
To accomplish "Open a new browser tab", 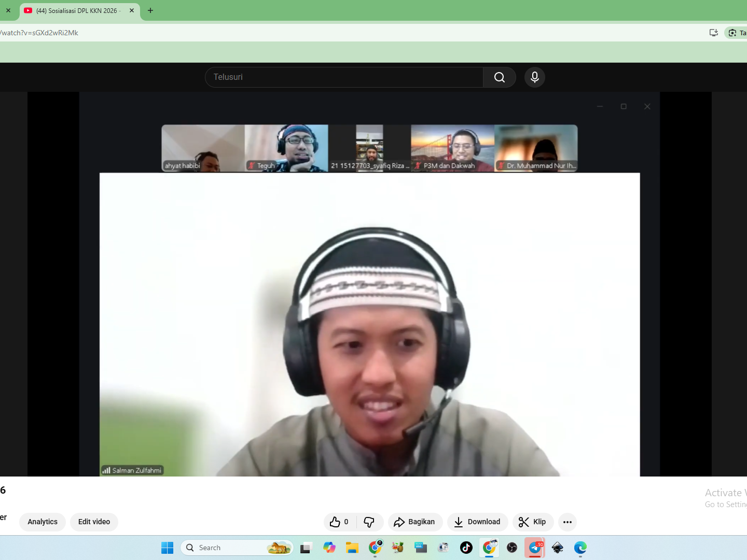I will [x=150, y=10].
